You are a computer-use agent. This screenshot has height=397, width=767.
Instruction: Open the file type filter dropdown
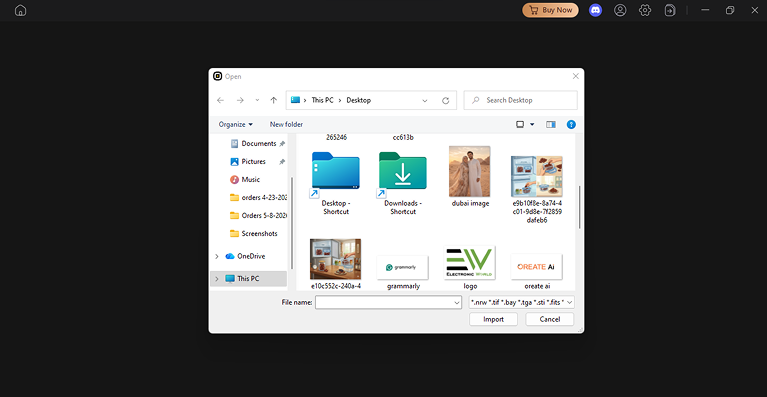point(521,303)
